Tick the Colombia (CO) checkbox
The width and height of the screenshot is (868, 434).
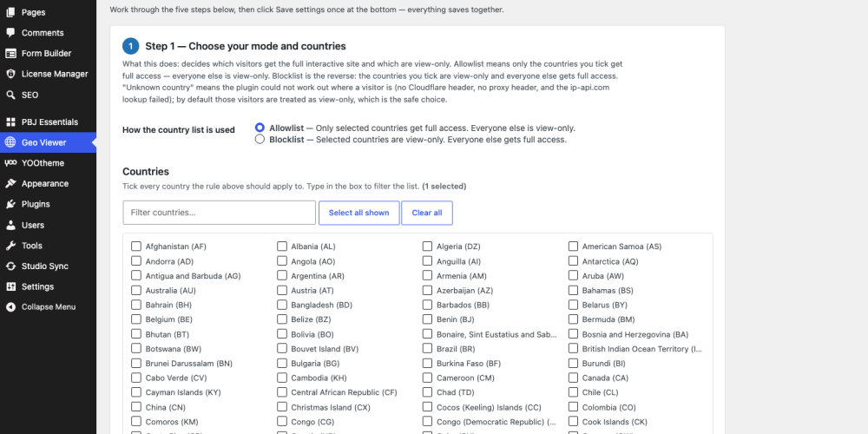573,407
